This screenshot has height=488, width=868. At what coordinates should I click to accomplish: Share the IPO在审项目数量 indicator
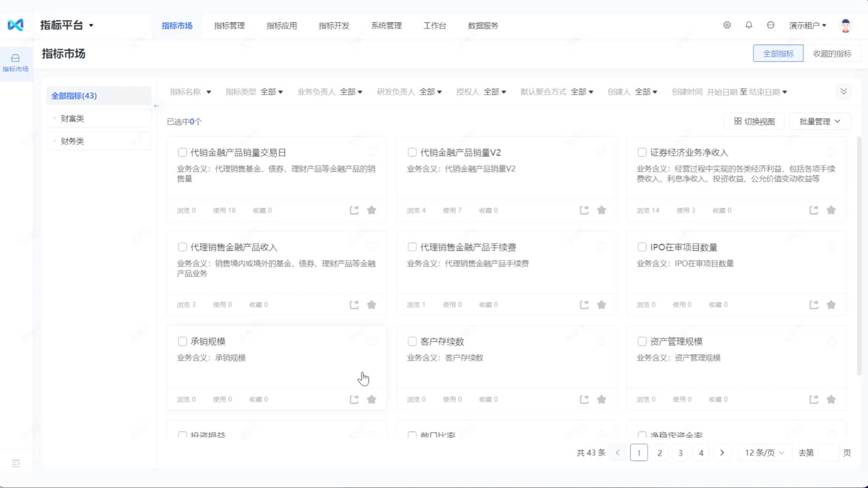[814, 305]
